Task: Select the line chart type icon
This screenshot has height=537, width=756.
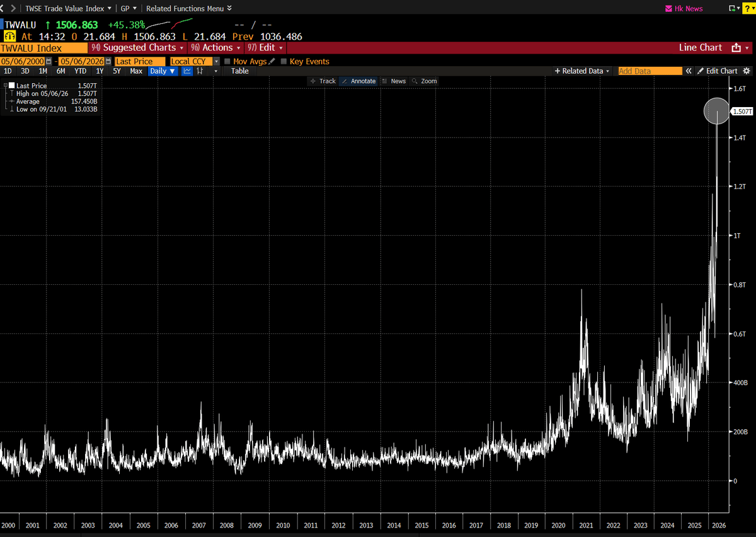Action: click(187, 71)
